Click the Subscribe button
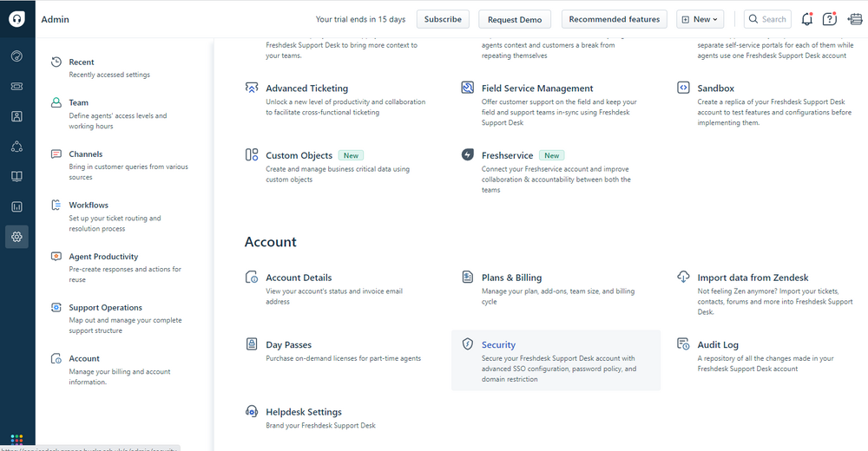This screenshot has height=451, width=868. 443,19
